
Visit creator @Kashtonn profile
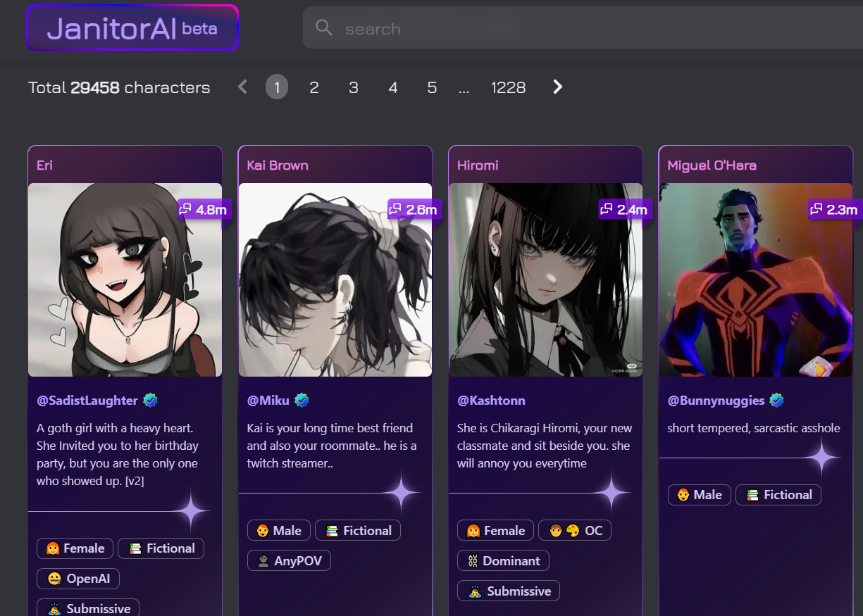pyautogui.click(x=491, y=401)
